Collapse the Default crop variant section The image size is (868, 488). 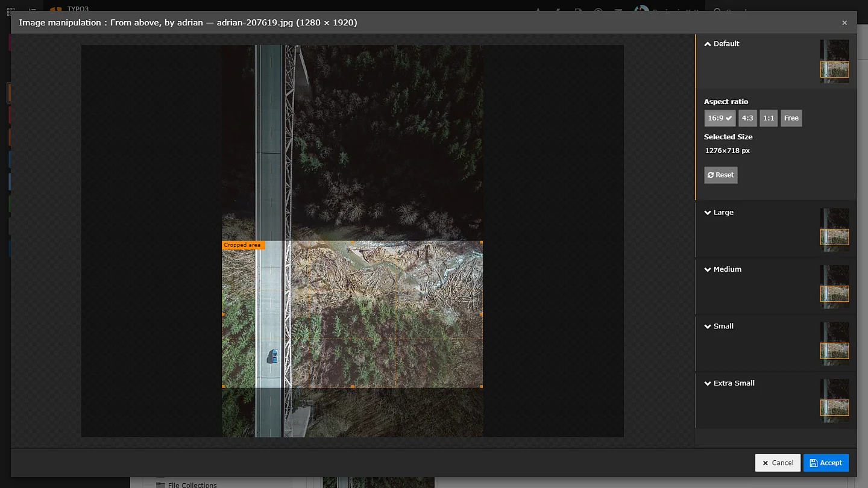pos(722,44)
